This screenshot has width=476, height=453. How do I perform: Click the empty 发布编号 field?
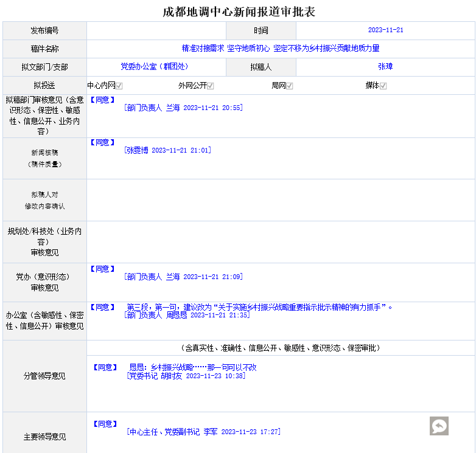(156, 30)
